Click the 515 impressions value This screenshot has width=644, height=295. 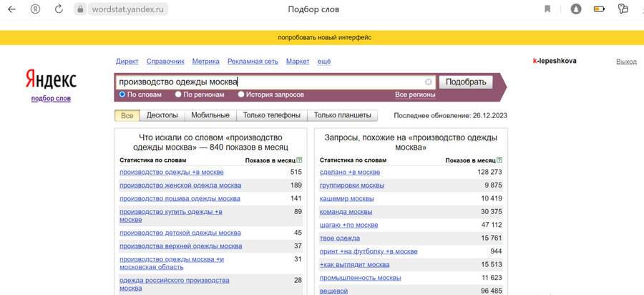pyautogui.click(x=296, y=172)
